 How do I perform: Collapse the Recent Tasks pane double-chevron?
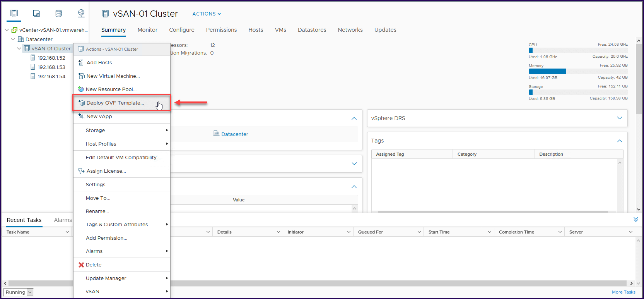[635, 220]
